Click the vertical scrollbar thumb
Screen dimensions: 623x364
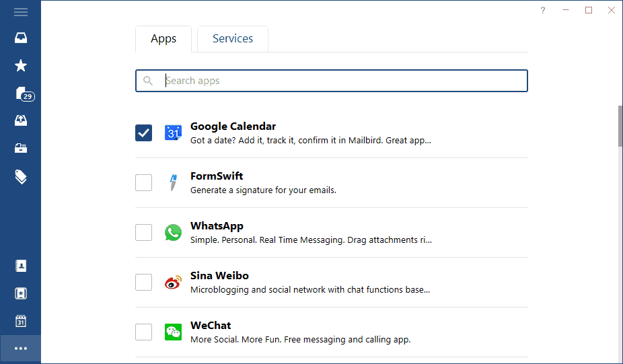619,126
